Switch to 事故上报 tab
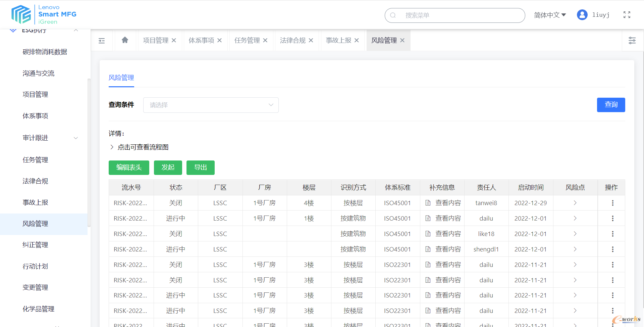This screenshot has height=327, width=644. point(338,40)
